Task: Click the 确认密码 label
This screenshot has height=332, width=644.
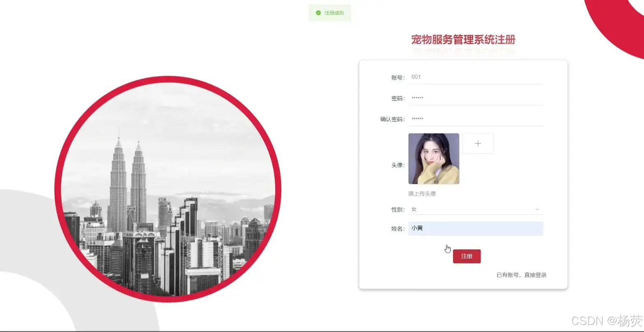Action: pyautogui.click(x=393, y=120)
